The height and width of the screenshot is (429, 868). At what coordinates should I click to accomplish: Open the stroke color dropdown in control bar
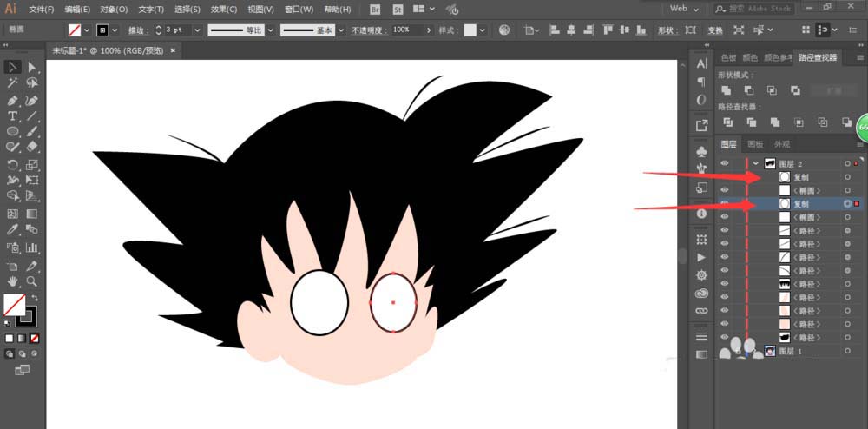(x=115, y=30)
